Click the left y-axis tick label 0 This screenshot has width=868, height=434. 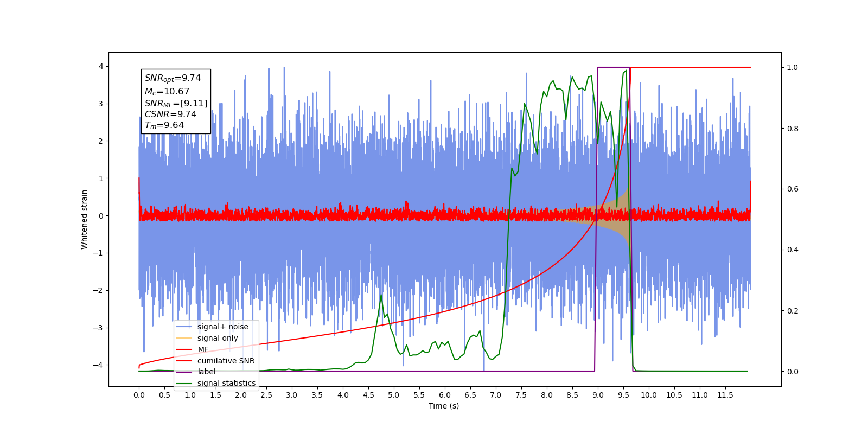click(x=100, y=216)
